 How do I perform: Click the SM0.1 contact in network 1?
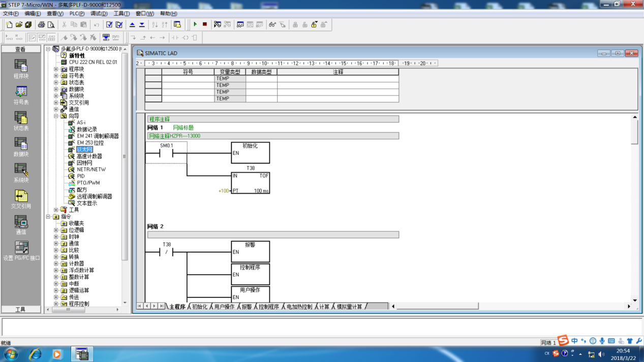[x=166, y=153]
